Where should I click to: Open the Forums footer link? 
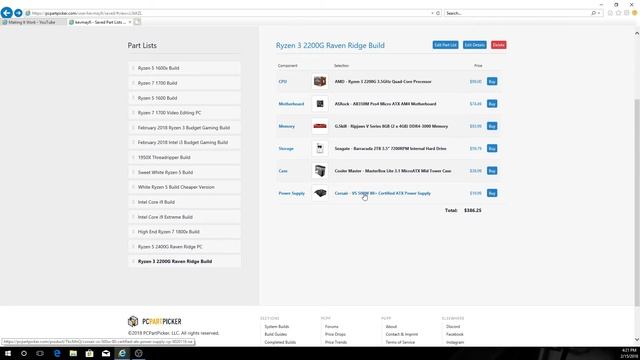point(331,327)
